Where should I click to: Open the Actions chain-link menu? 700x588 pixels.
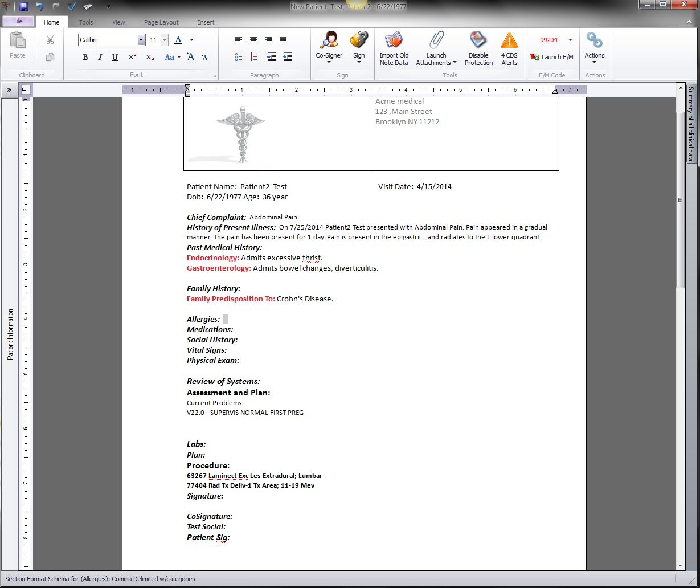[595, 48]
